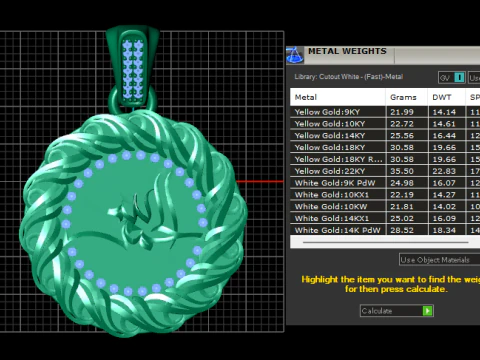The width and height of the screenshot is (480, 360).
Task: Select the White Gold:9K PdW row
Action: point(385,183)
